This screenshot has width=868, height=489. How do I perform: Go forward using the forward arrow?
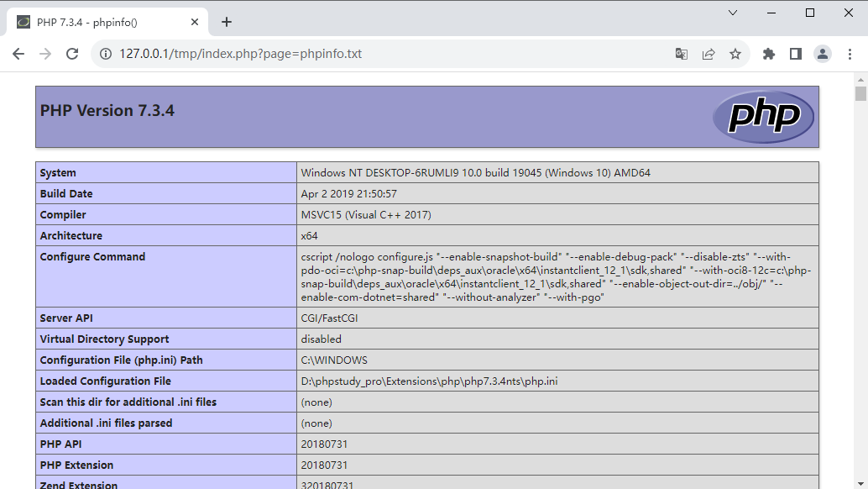point(45,54)
